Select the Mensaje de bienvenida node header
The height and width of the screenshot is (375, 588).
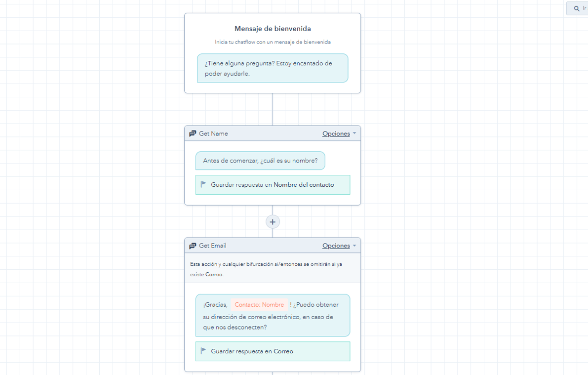[x=273, y=28]
